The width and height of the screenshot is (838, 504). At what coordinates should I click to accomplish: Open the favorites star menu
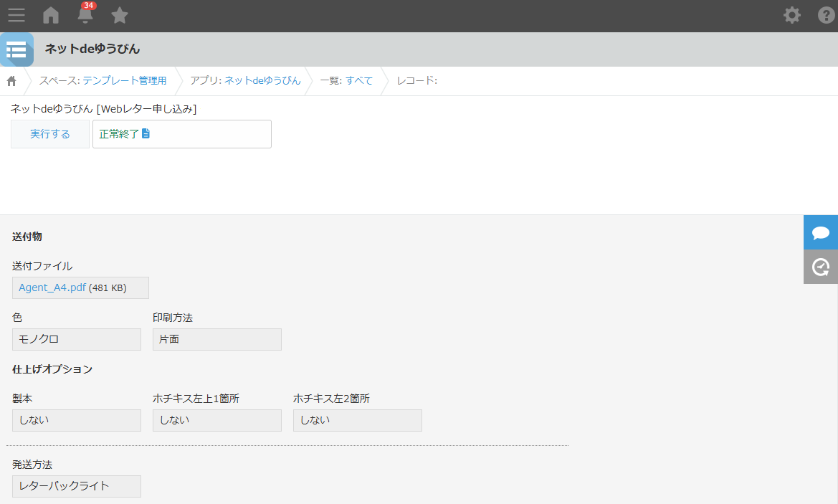[x=119, y=15]
